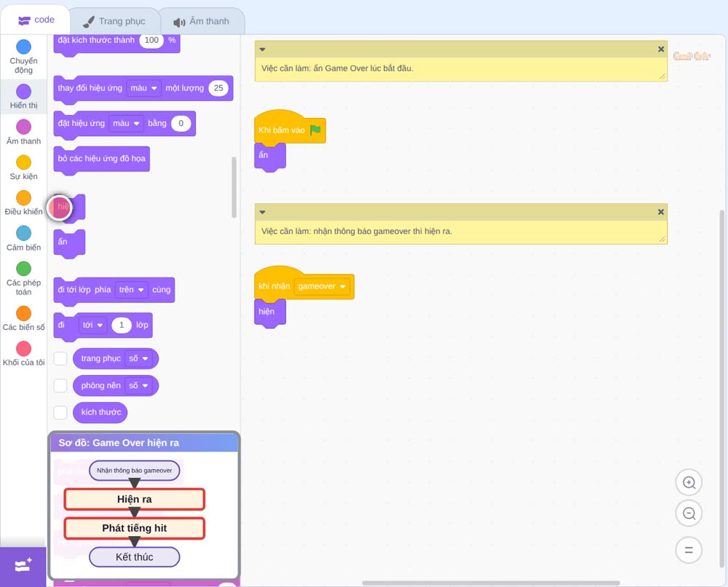Click 'Nhận thông báo gameover' flowchart node
Viewport: 728px width, 587px height.
(x=134, y=470)
